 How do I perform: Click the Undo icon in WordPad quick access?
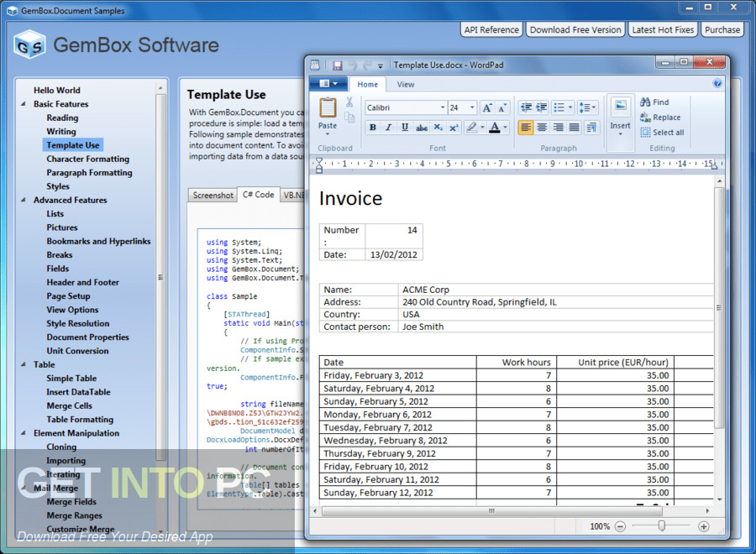click(353, 65)
